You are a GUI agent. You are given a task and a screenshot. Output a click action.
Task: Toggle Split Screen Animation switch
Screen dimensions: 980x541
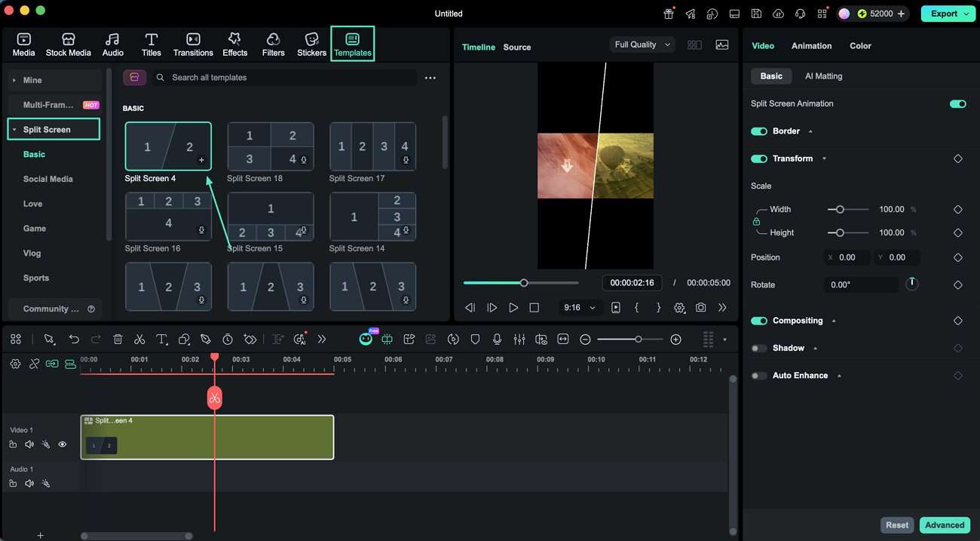(x=957, y=103)
